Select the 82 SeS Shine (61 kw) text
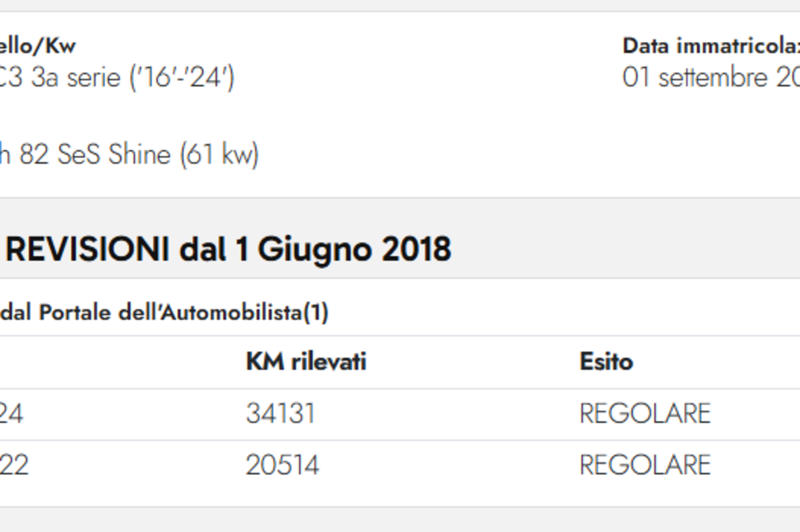 tap(139, 154)
